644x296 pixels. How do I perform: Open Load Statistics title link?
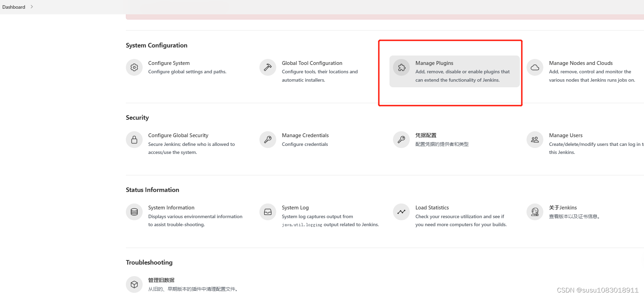click(x=432, y=208)
